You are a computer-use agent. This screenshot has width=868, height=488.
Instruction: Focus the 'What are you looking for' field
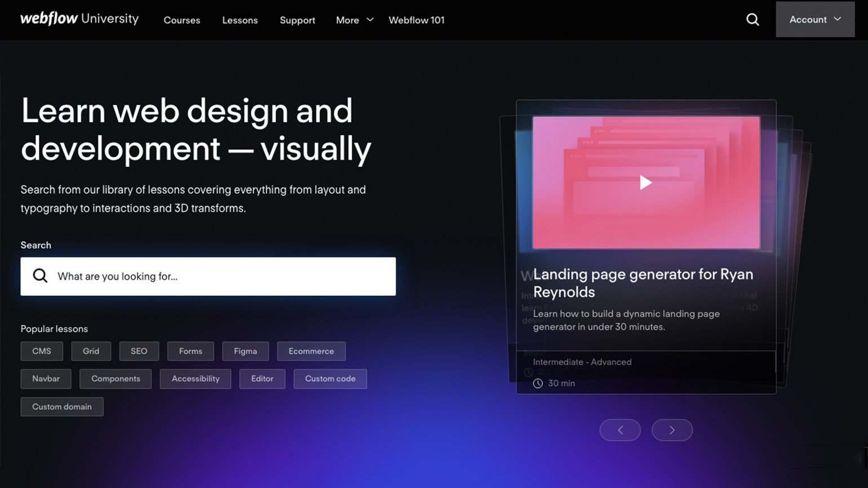(208, 277)
